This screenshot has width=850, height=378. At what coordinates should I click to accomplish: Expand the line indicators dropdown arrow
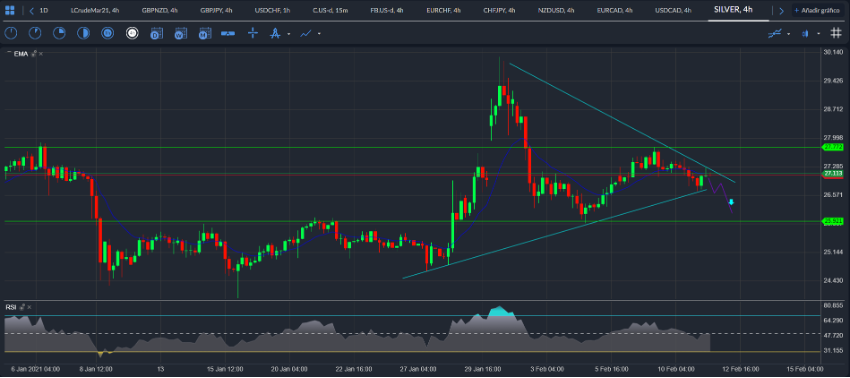(x=319, y=34)
